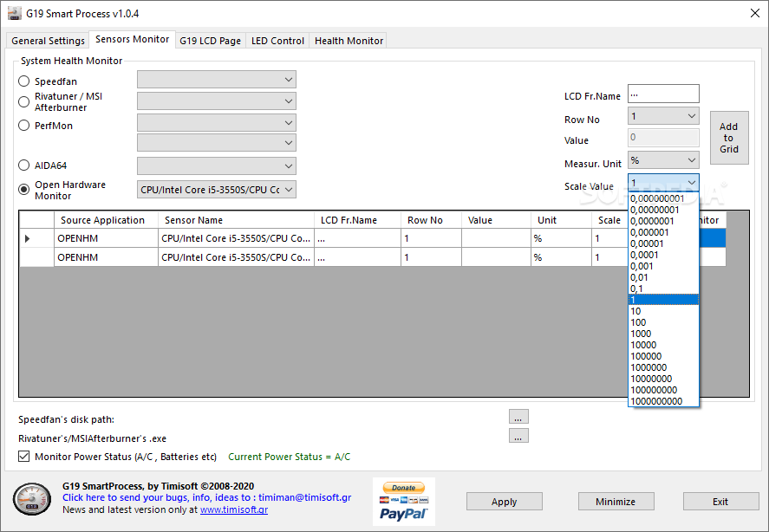Choose scale value 100000000

point(663,390)
